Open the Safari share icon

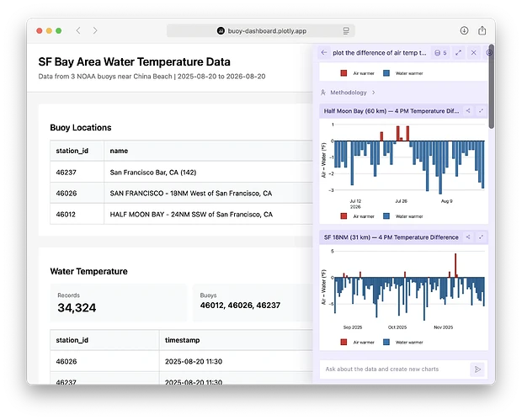point(482,30)
